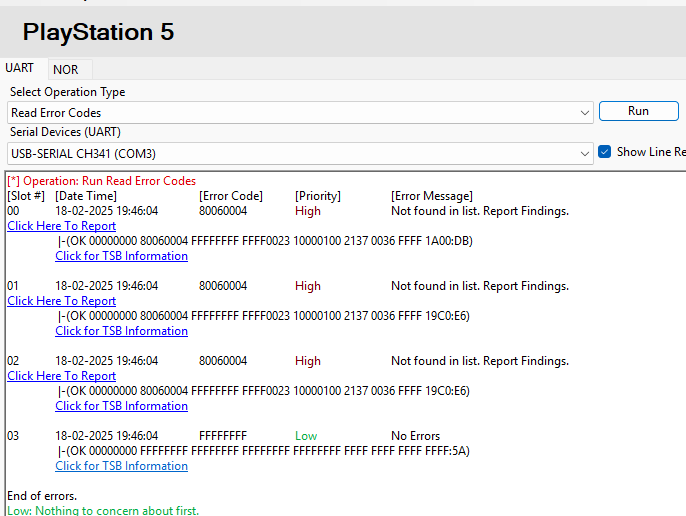Select the error code 80060004 in slot 02
The width and height of the screenshot is (686, 516).
pyautogui.click(x=223, y=361)
